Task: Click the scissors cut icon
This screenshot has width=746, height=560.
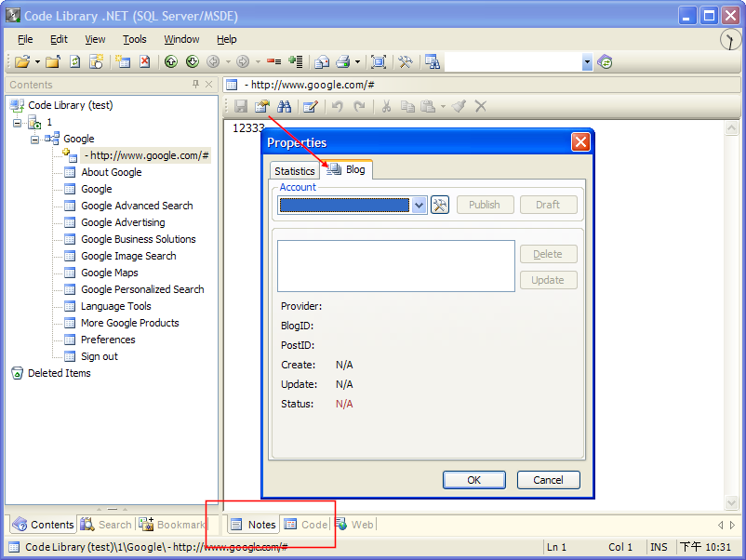Action: (x=386, y=106)
